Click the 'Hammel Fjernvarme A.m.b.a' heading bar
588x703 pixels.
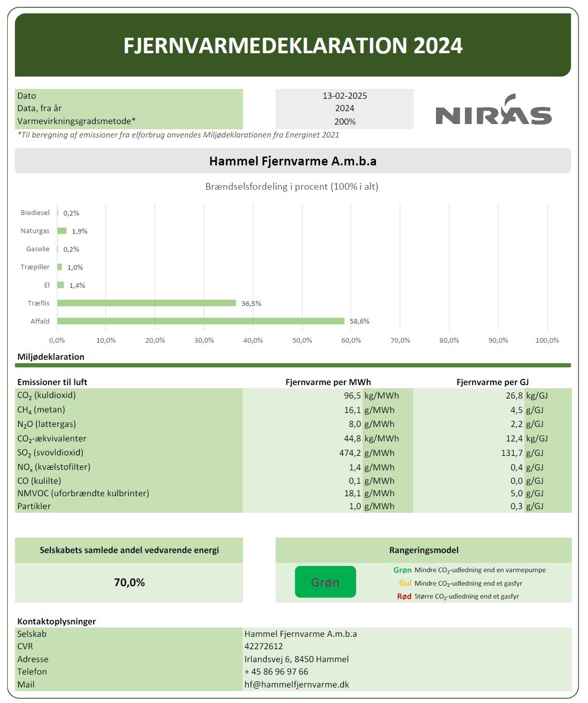(293, 161)
